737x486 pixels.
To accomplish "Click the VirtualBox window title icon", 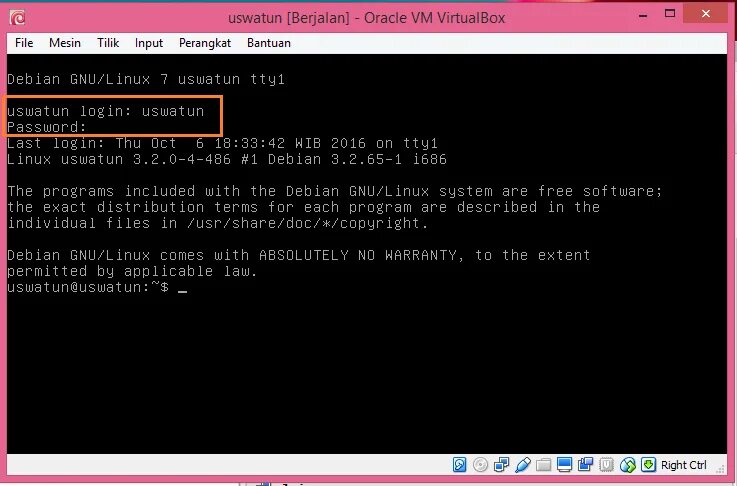I will pos(17,18).
